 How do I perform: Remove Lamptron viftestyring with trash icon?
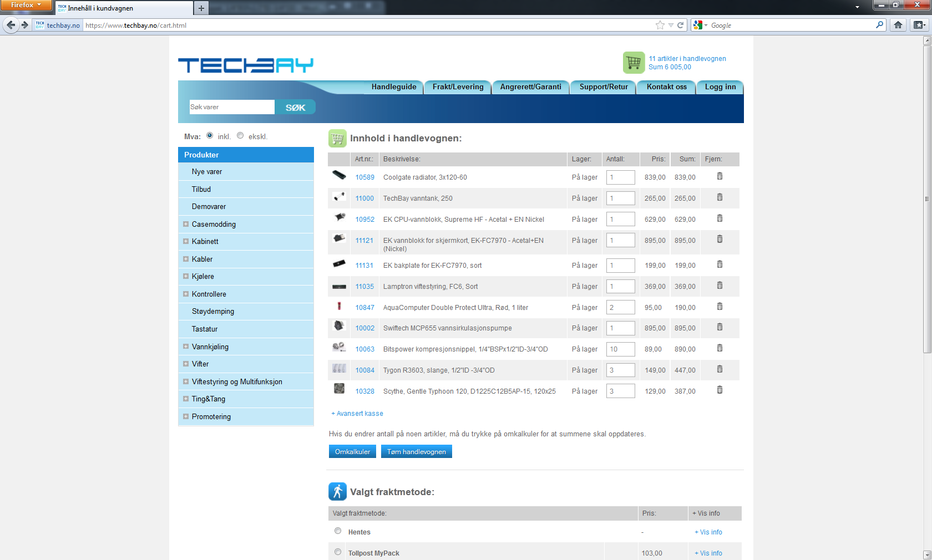click(720, 286)
